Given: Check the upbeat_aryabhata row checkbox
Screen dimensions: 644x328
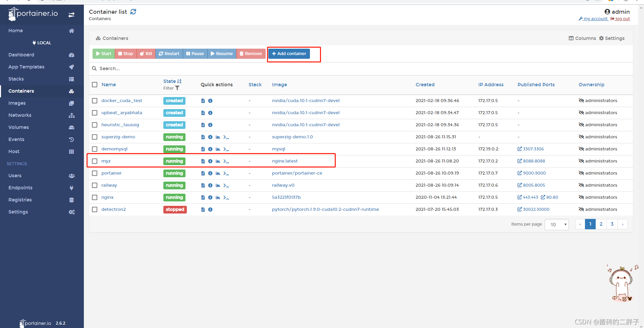Looking at the screenshot, I should coord(95,113).
